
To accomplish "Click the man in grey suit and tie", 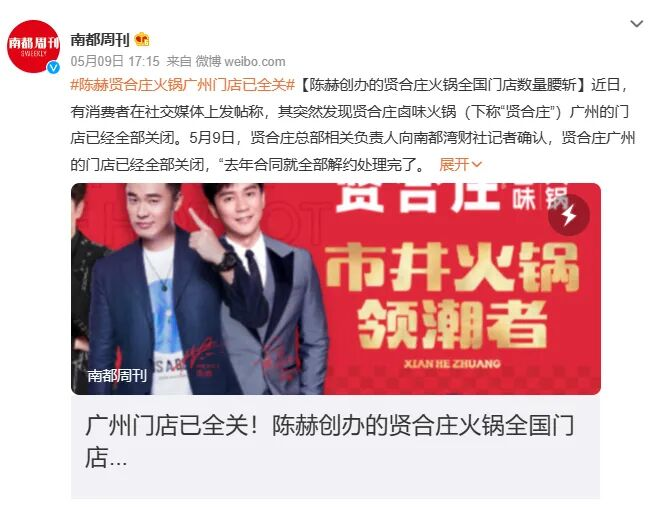I will pyautogui.click(x=268, y=289).
